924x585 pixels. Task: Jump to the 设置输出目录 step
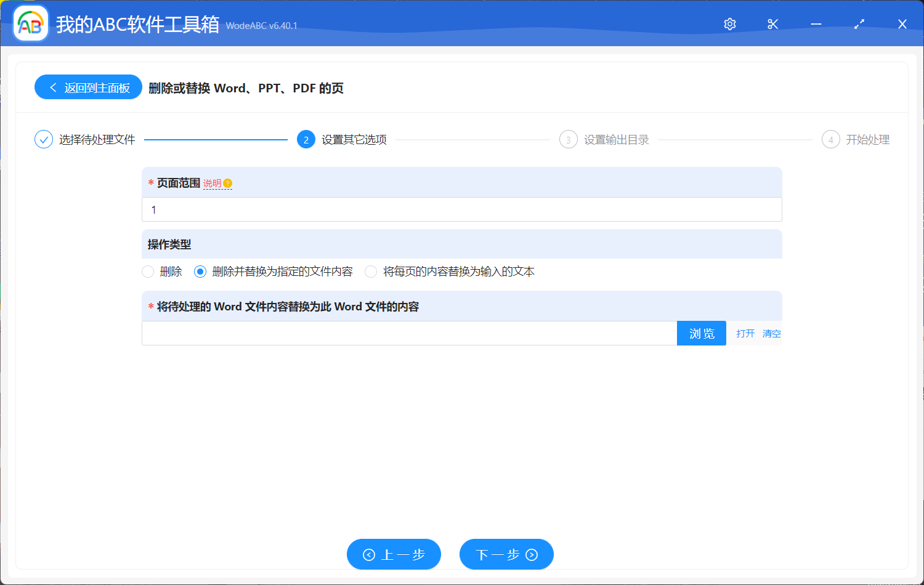pyautogui.click(x=568, y=139)
